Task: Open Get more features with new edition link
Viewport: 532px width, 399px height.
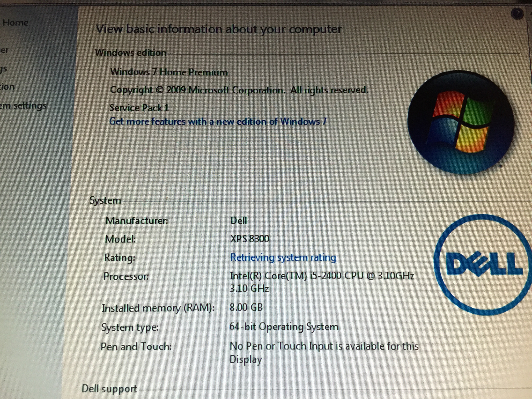Action: 218,121
